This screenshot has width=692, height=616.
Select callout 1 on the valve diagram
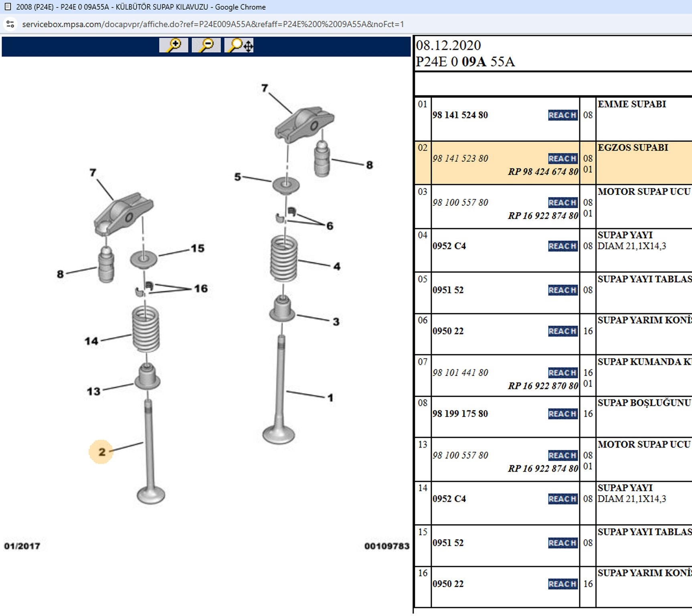coord(330,398)
